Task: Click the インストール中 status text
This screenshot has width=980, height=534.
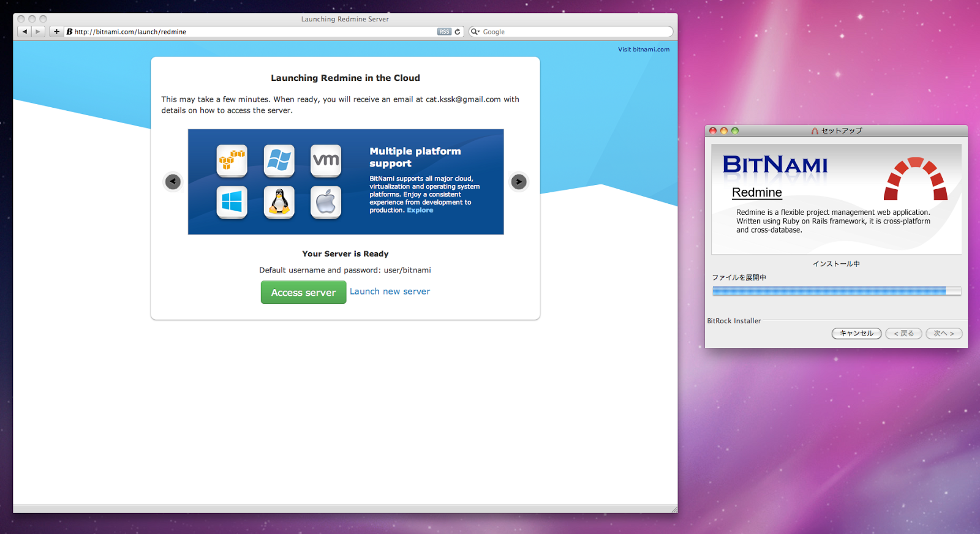Action: click(x=836, y=264)
